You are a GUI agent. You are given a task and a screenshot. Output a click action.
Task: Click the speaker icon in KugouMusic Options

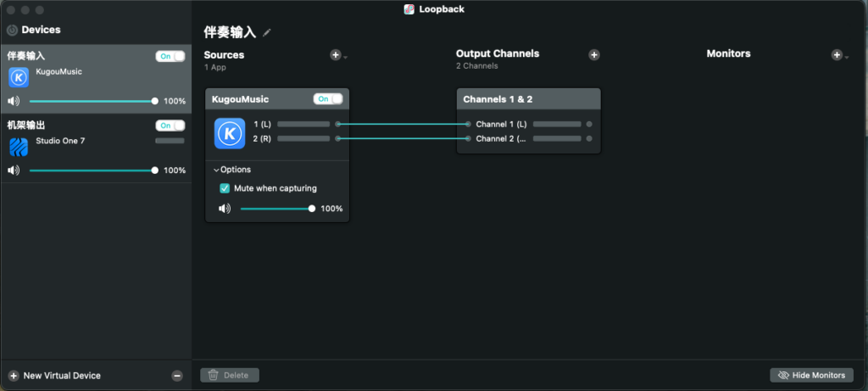coord(224,209)
